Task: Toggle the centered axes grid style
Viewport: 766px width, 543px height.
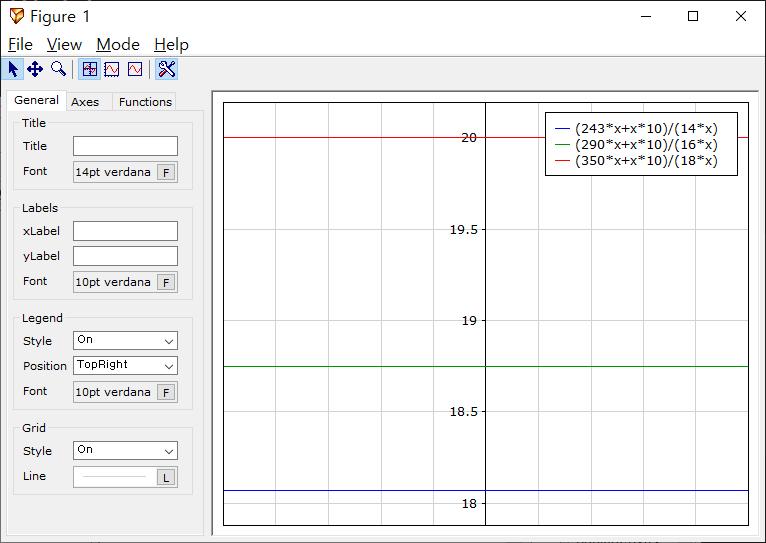Action: click(x=90, y=69)
